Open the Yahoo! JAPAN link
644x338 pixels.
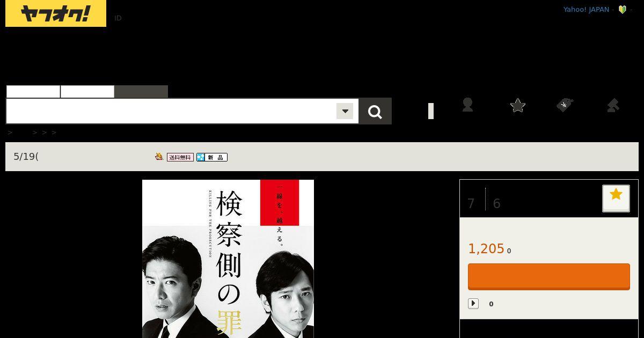[586, 9]
